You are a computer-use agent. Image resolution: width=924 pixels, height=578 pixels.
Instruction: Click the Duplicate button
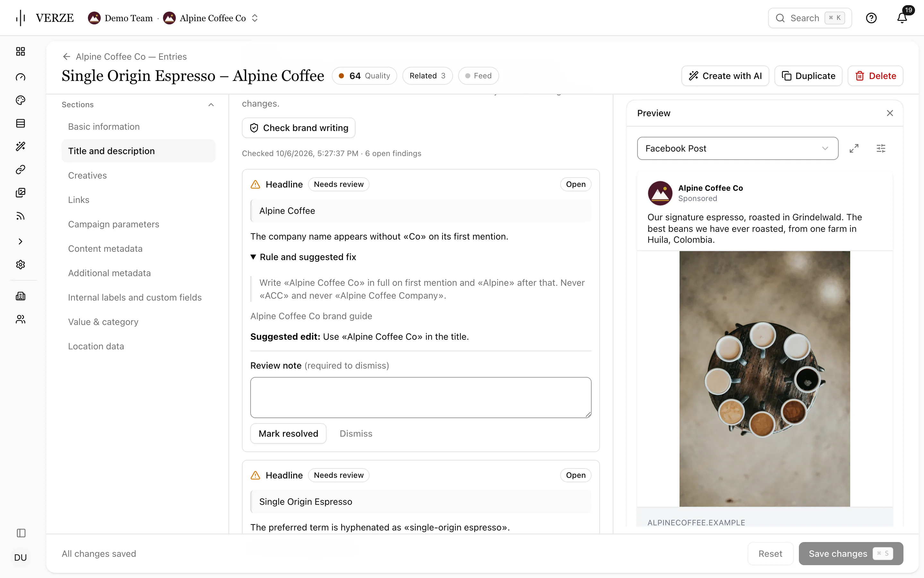(808, 76)
